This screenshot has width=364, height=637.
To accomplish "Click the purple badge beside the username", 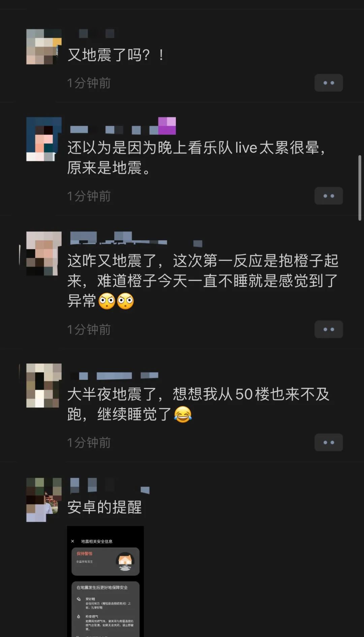I will click(x=167, y=126).
